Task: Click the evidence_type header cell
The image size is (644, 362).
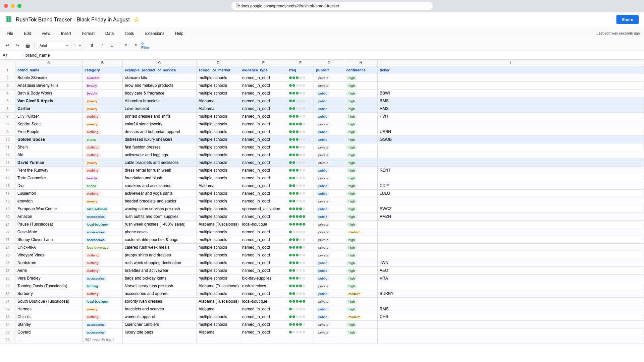Action: (263, 70)
